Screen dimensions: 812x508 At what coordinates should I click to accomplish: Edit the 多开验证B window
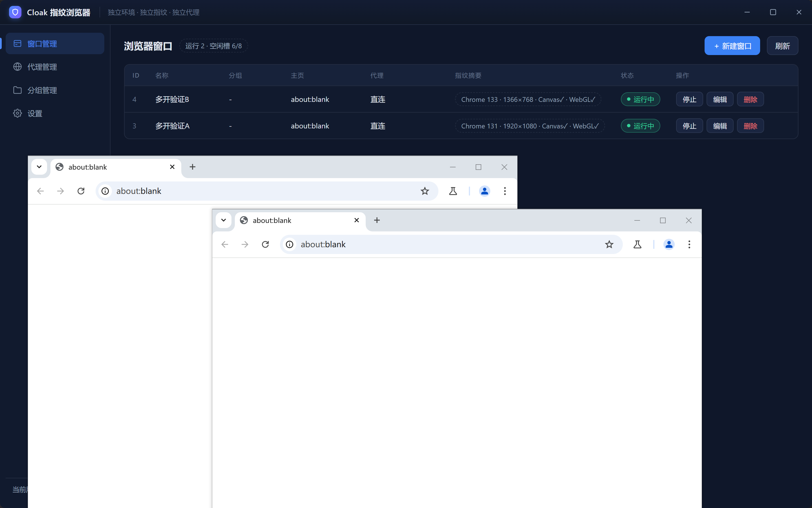(x=720, y=99)
